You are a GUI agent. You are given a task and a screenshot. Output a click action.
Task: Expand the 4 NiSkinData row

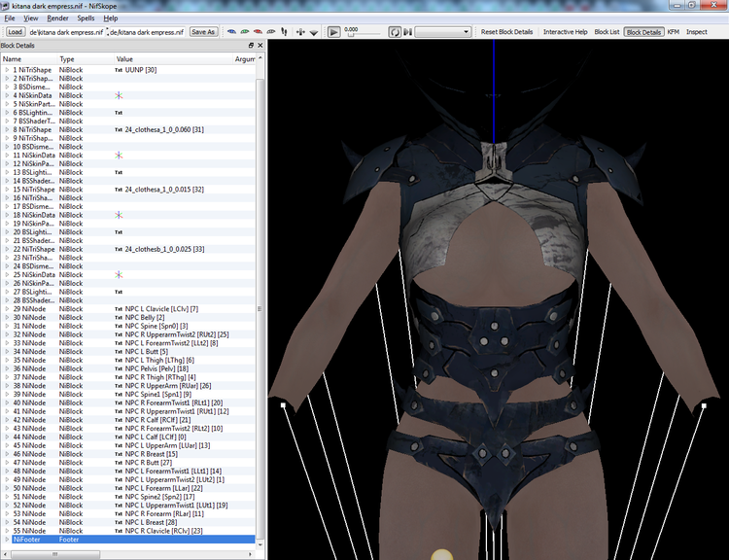(x=7, y=95)
